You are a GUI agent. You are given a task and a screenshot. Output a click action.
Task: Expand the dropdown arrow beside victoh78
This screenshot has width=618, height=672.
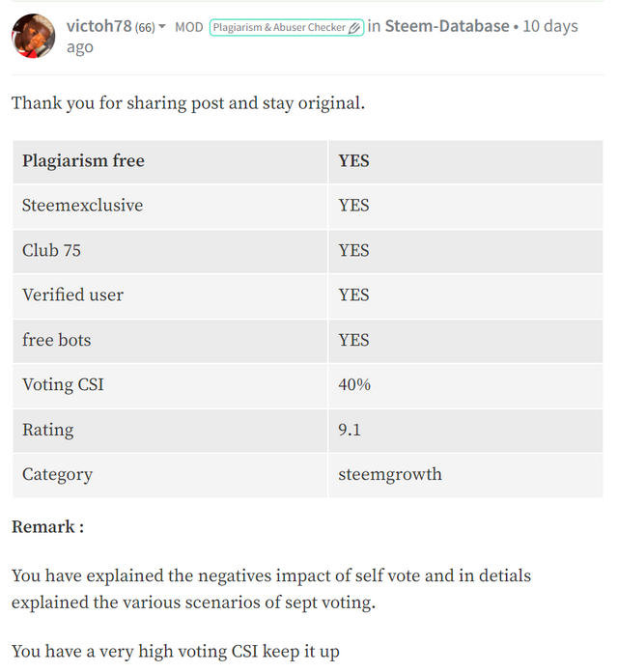[x=162, y=27]
